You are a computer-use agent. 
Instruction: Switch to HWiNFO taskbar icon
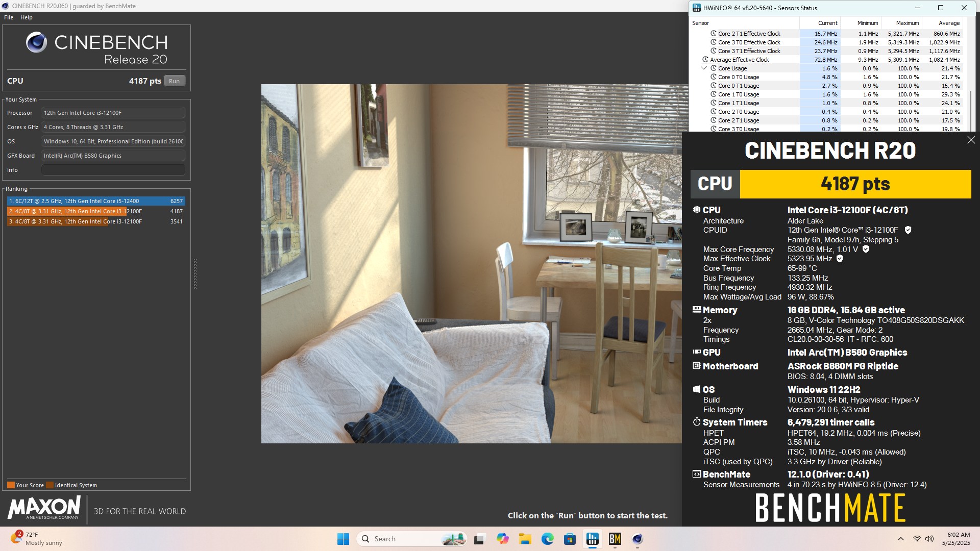[592, 539]
